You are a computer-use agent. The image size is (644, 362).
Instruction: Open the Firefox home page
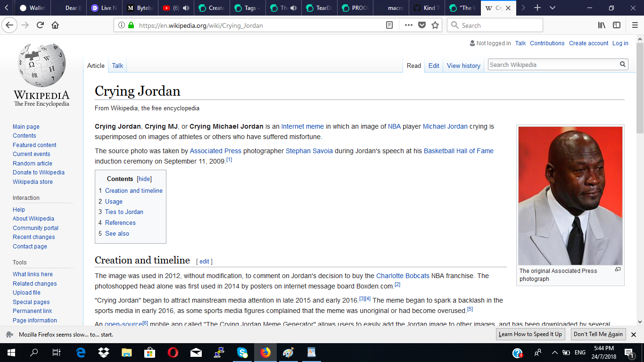(x=55, y=25)
